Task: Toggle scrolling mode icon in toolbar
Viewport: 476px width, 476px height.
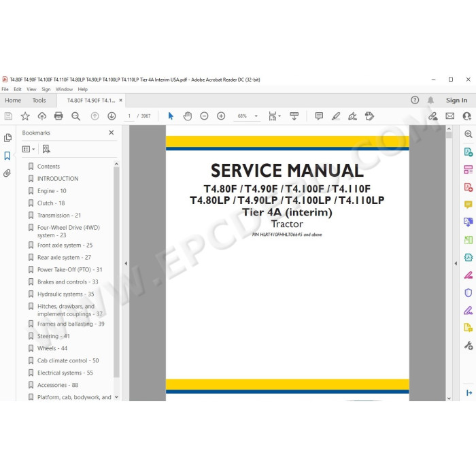Action: pyautogui.click(x=294, y=116)
